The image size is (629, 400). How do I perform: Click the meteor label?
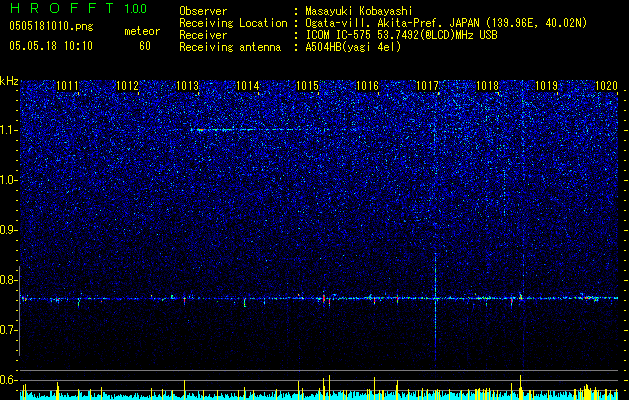tap(142, 31)
